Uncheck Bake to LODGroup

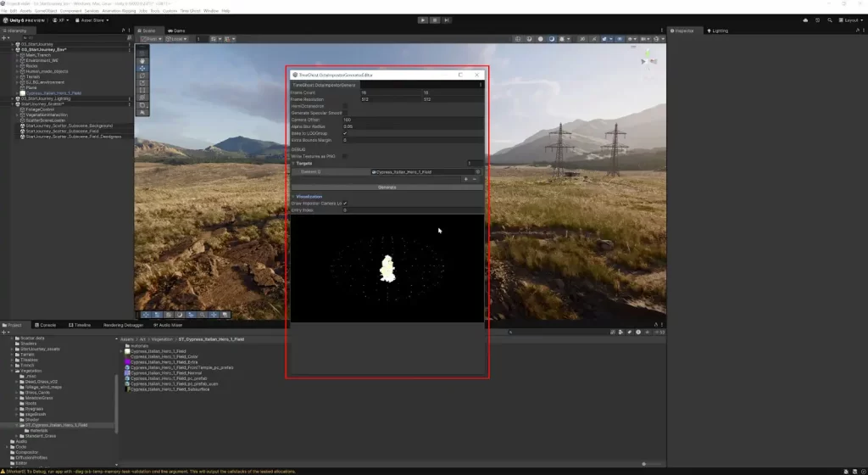click(345, 133)
